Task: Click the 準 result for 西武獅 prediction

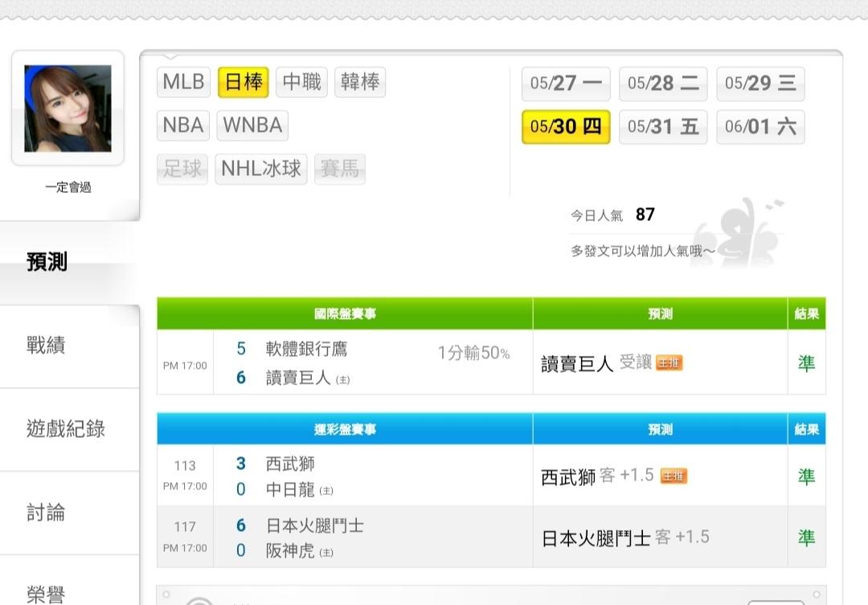Action: 807,476
